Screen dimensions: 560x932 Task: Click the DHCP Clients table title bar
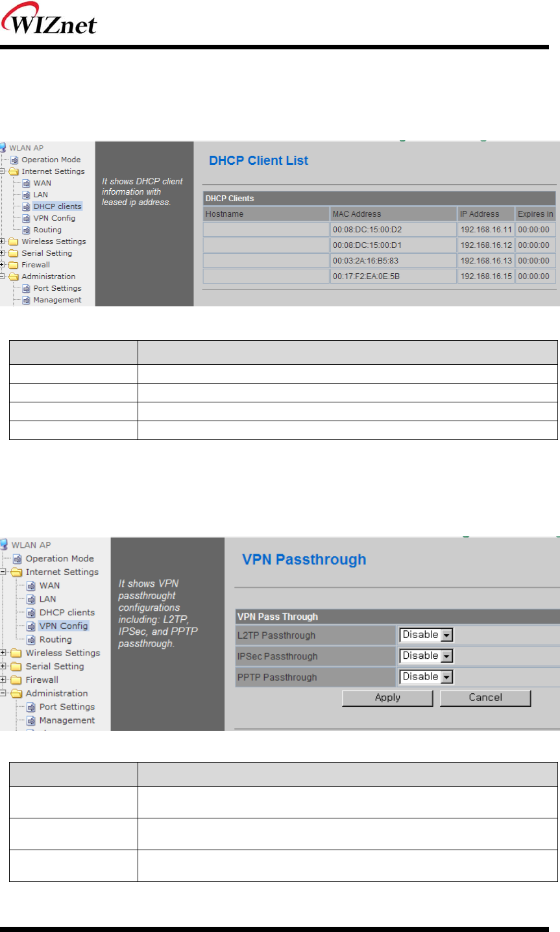pyautogui.click(x=380, y=199)
